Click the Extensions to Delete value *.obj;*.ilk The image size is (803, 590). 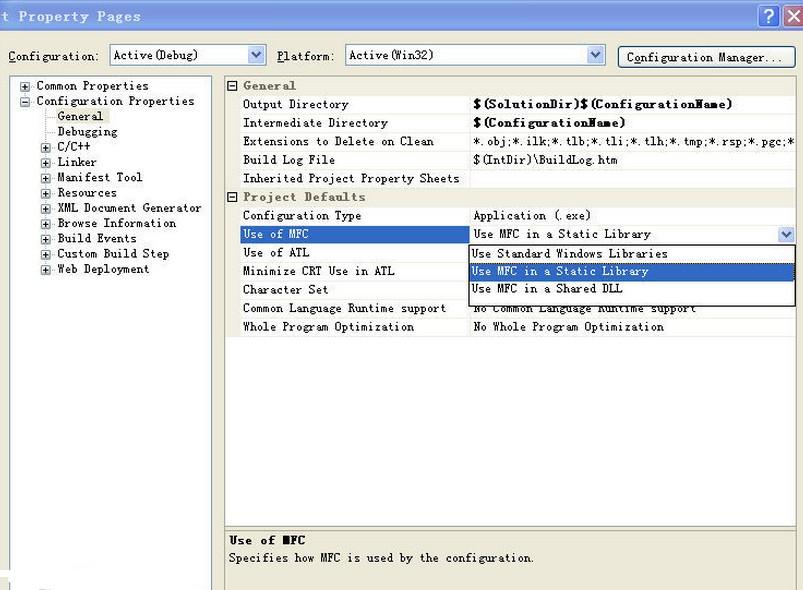click(x=633, y=141)
